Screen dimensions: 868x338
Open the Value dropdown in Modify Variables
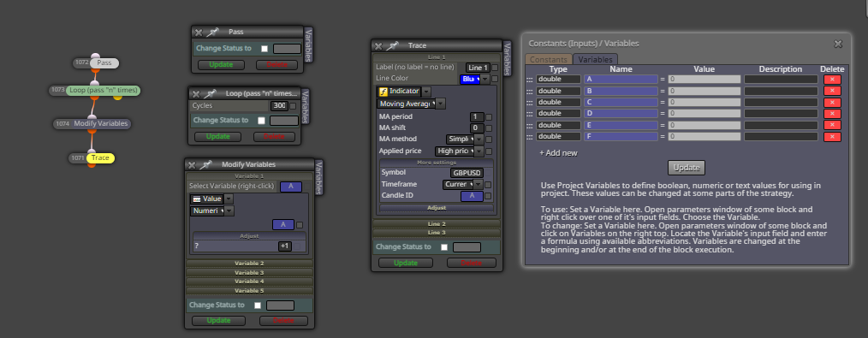[229, 199]
